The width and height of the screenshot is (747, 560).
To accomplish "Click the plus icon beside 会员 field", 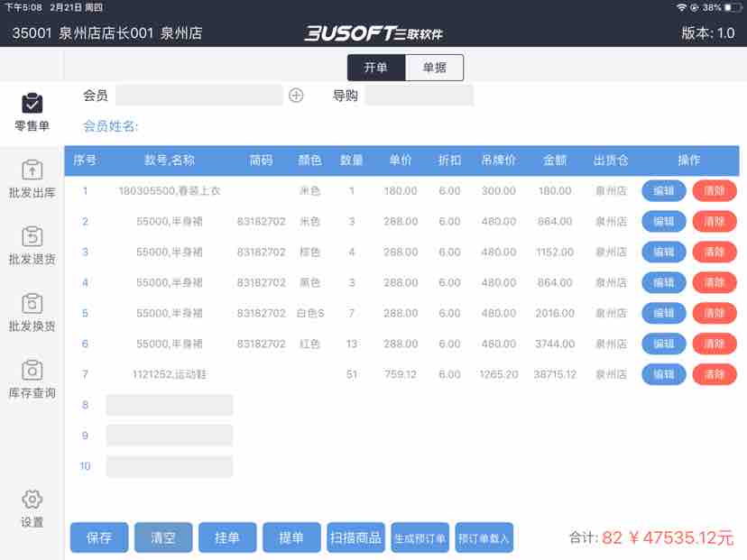I will point(296,96).
